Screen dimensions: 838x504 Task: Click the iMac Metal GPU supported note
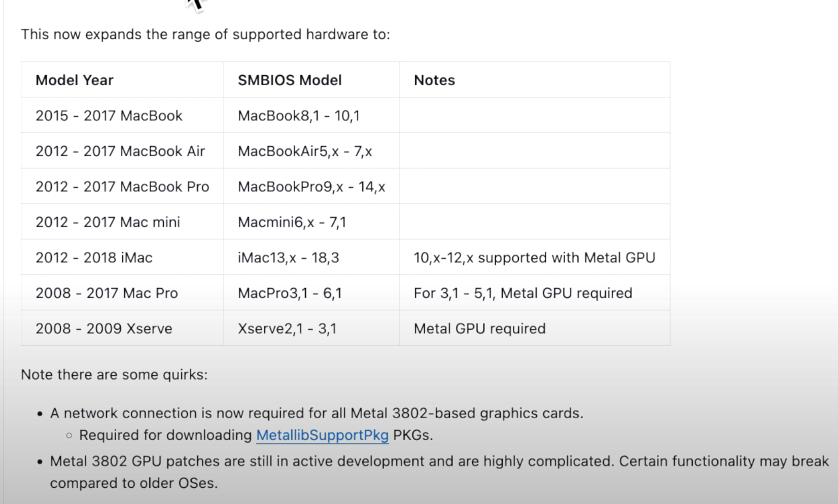coord(534,258)
